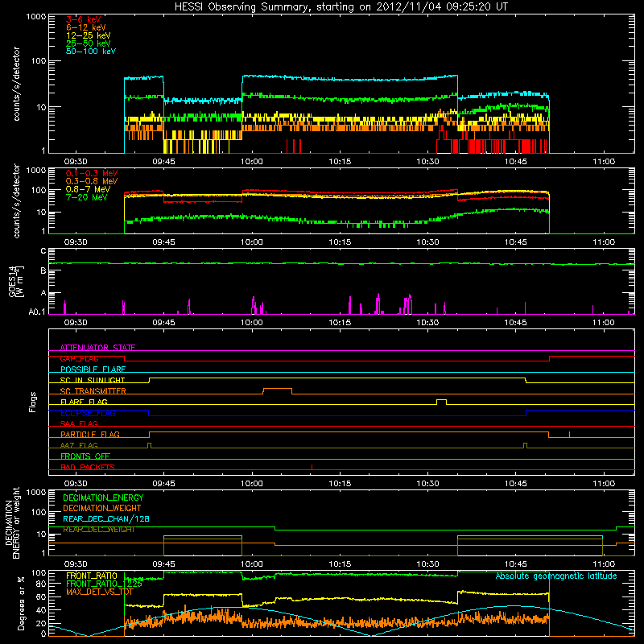644x644 pixels.
Task: Click the 10:15 tick label under MeV panel
Action: tap(340, 242)
